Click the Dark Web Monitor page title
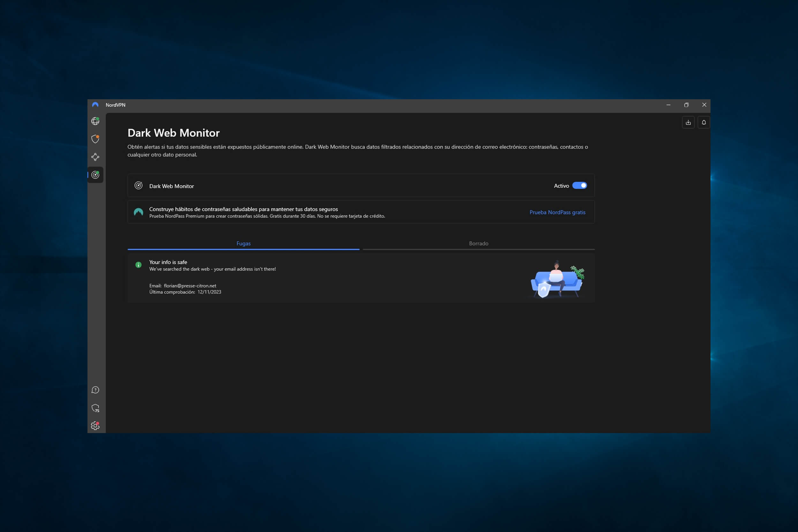798x532 pixels. (x=173, y=133)
